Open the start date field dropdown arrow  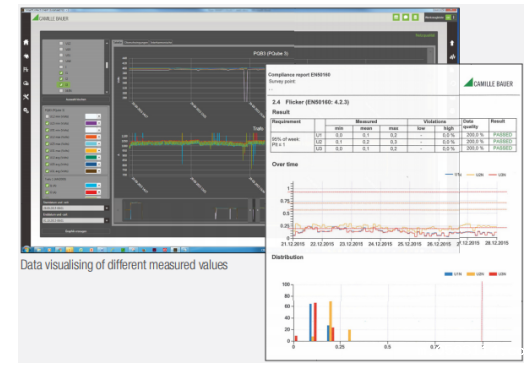(x=107, y=208)
